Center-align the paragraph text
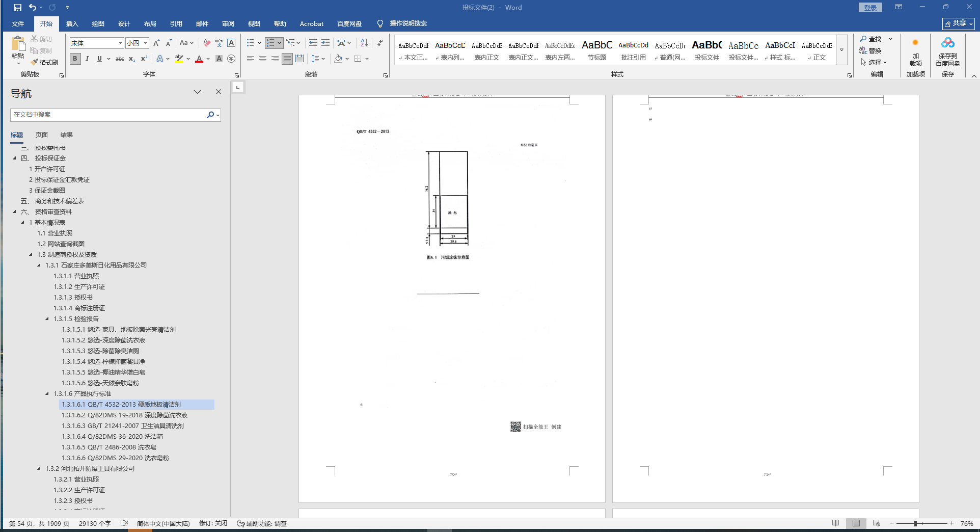This screenshot has width=980, height=532. tap(263, 59)
